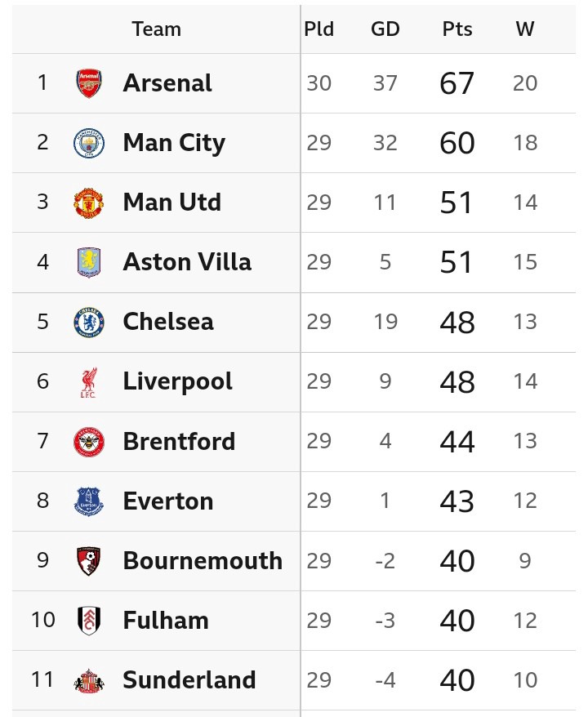Click the Sunderland club badge
Image resolution: width=588 pixels, height=717 pixels.
tap(88, 680)
